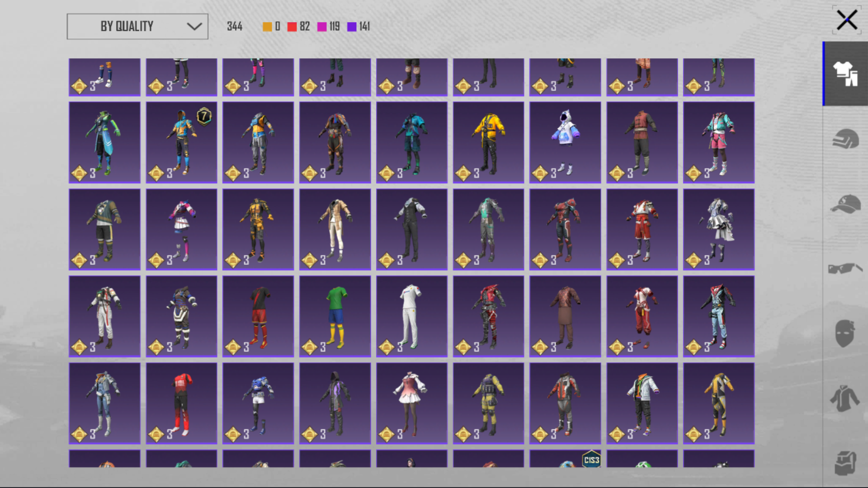Select the white ghost hoodie outfit
868x488 pixels.
(x=565, y=142)
